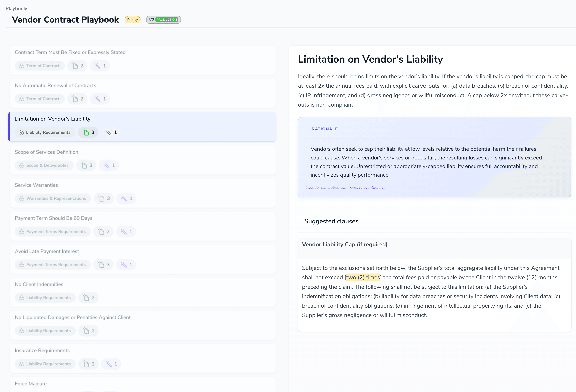Image resolution: width=576 pixels, height=392 pixels.
Task: Open the Playbooks breadcrumb
Action: [x=17, y=8]
